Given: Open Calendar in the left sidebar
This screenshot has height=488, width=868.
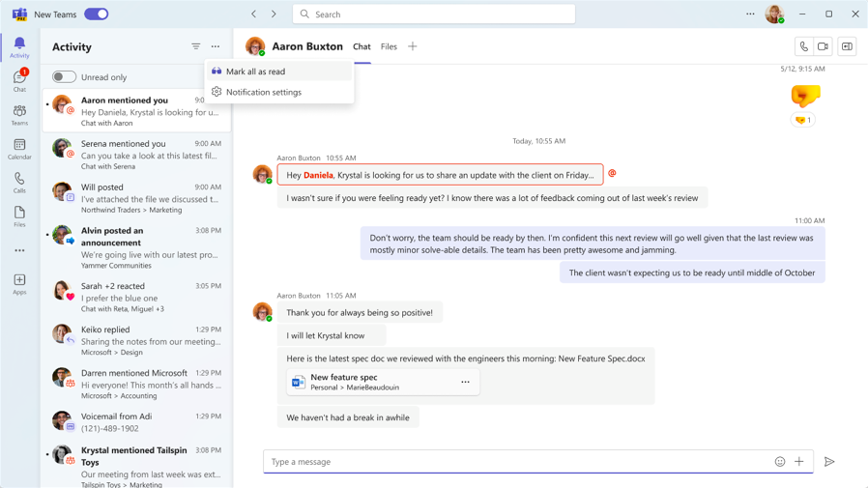Looking at the screenshot, I should pos(19,149).
